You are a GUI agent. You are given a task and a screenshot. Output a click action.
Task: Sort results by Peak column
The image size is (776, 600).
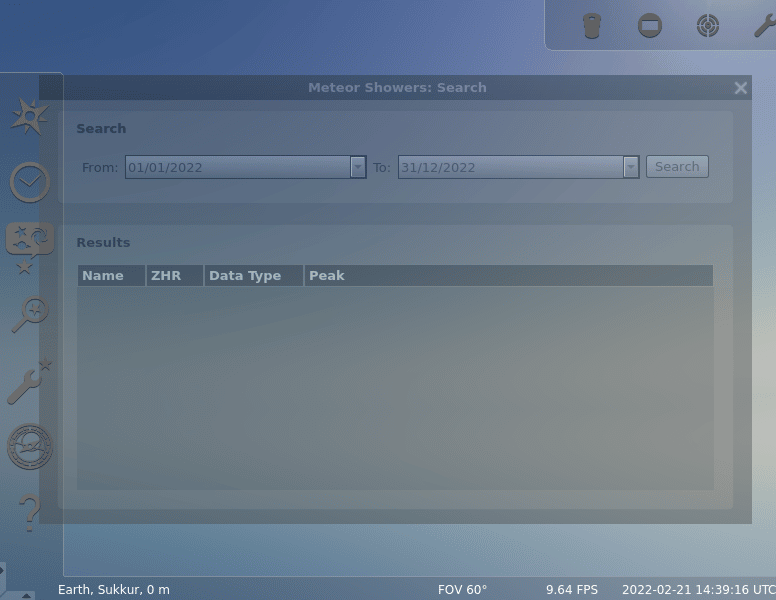[509, 276]
